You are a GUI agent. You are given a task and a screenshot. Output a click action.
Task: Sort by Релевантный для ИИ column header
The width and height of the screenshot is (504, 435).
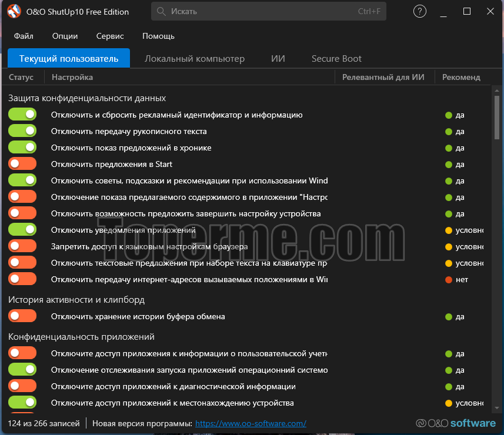tap(383, 77)
